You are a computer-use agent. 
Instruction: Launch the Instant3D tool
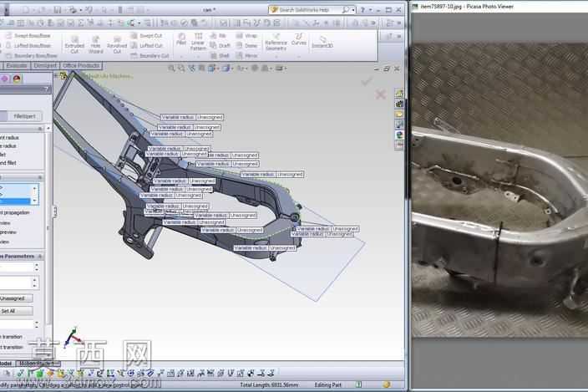(x=322, y=42)
